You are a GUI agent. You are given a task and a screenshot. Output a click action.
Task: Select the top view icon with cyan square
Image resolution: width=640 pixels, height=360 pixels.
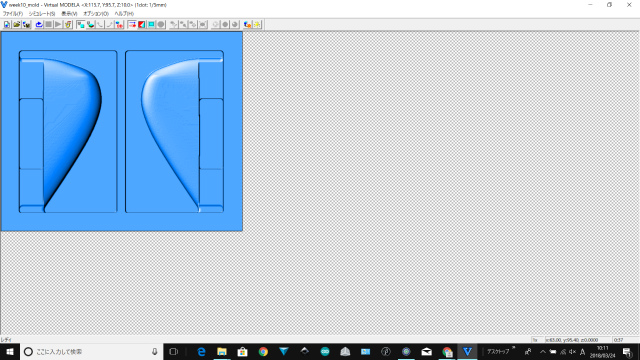[80, 24]
